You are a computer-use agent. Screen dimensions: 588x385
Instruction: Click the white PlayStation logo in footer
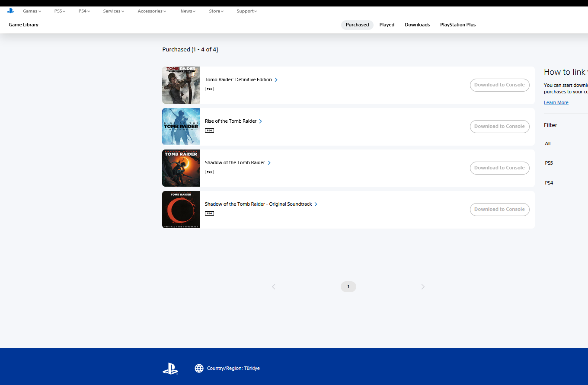click(170, 369)
